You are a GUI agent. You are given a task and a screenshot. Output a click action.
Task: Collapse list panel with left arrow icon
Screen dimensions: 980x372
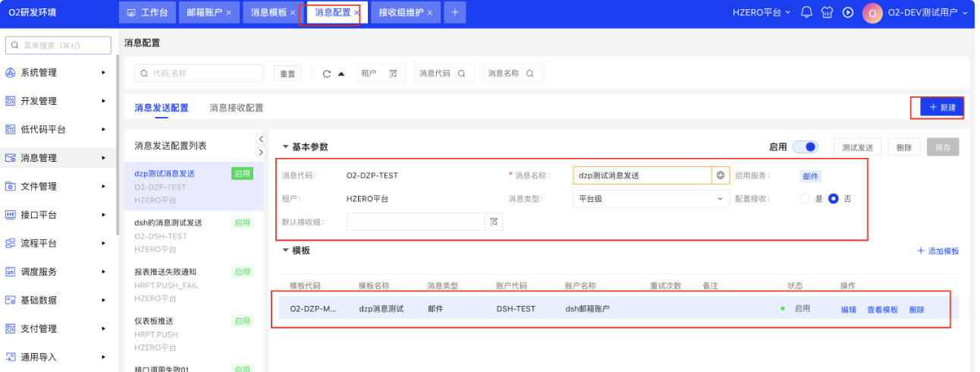point(261,139)
